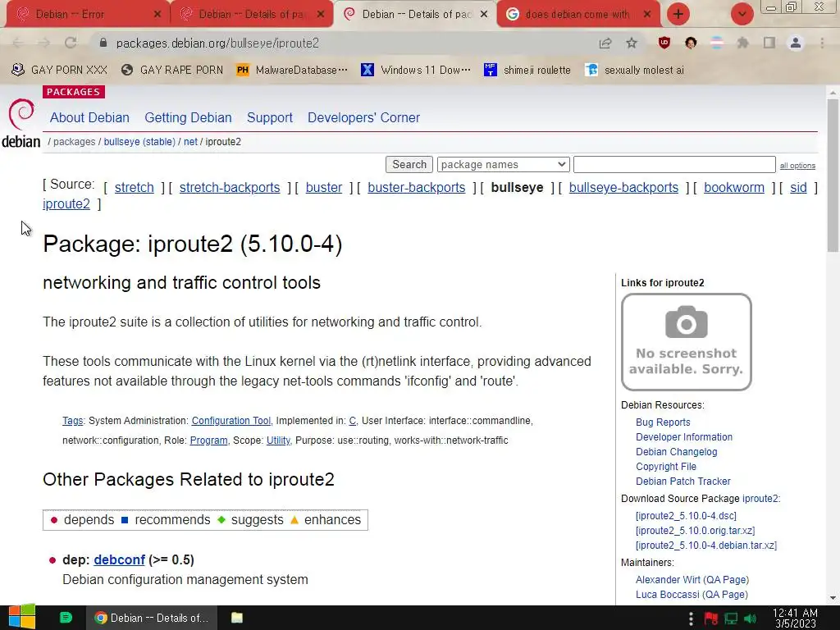
Task: Open the 'Configuration Tool' tag link
Action: [x=231, y=421]
